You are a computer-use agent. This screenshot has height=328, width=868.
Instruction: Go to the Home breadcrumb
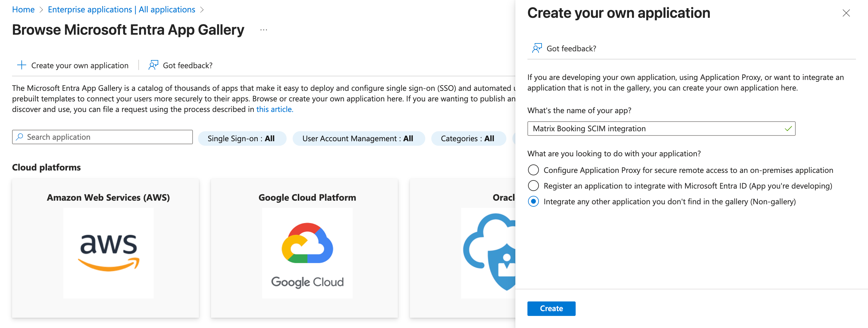[23, 9]
